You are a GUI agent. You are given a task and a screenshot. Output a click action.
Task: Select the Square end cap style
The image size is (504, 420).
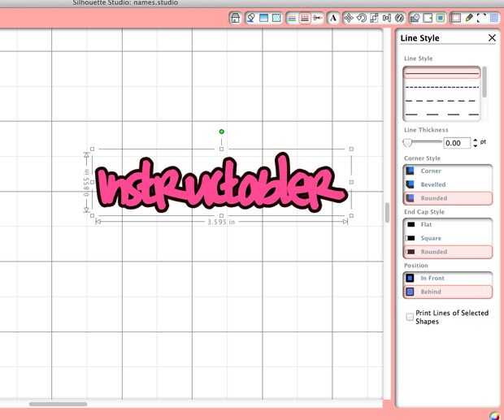[448, 238]
